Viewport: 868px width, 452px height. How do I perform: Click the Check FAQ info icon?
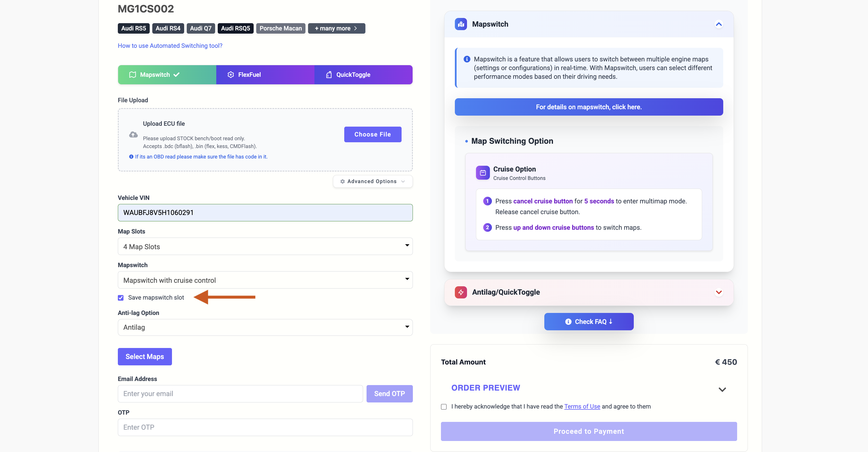(x=568, y=322)
